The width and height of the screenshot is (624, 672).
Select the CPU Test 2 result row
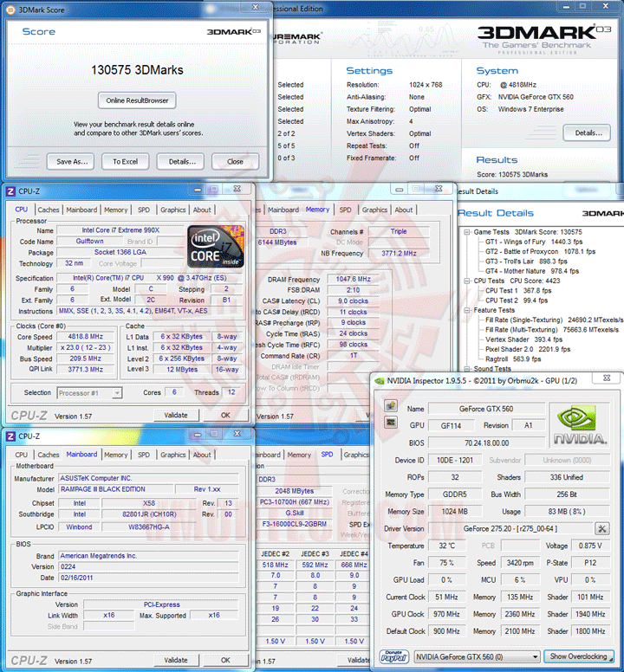click(517, 300)
